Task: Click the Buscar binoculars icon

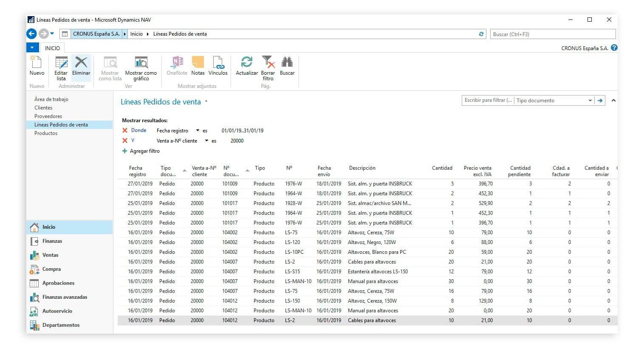Action: [287, 63]
